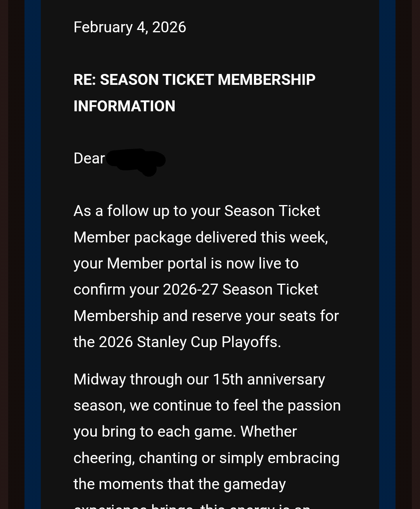Click the word Midway starting second paragraph
Viewport: 420px width, 509px height.
100,379
